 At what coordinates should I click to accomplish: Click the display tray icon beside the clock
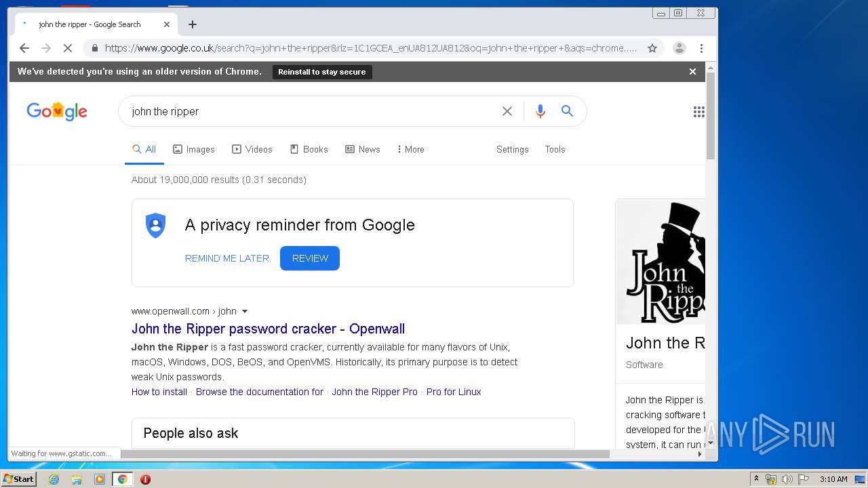(x=860, y=479)
